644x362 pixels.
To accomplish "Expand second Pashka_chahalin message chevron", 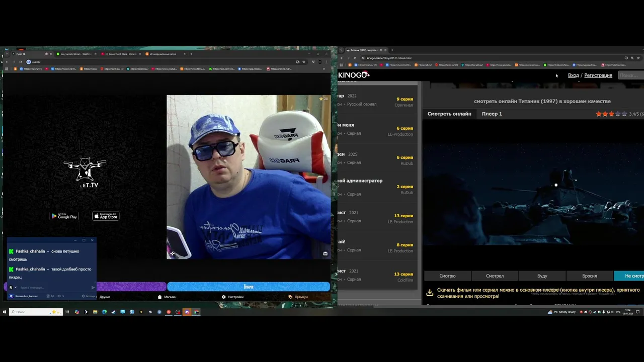I will 48,269.
